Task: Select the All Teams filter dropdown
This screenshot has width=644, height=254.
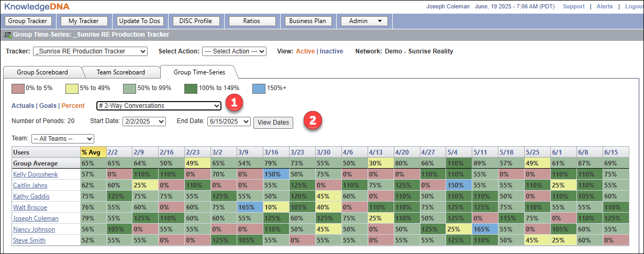Action: pyautogui.click(x=62, y=139)
